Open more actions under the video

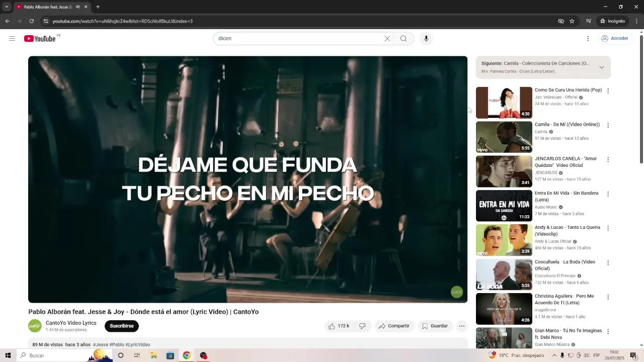(x=462, y=326)
